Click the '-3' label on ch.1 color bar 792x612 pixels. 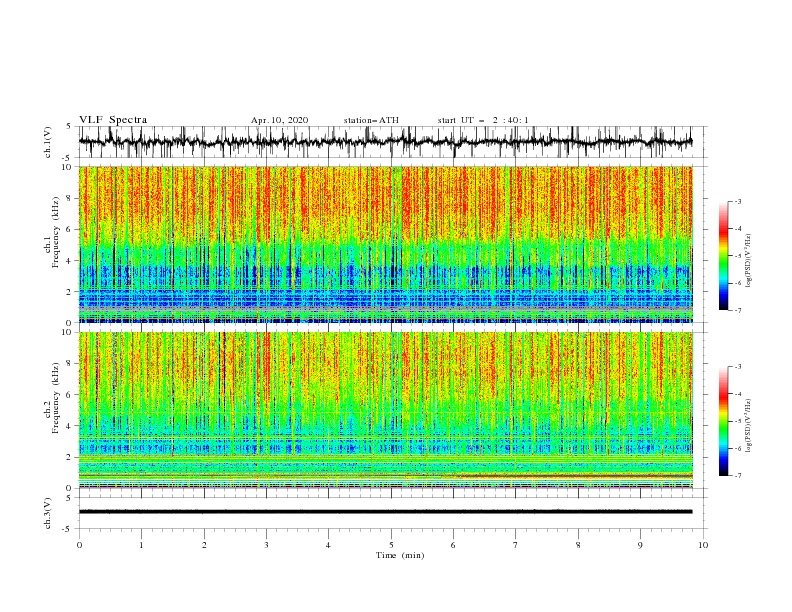tap(737, 201)
